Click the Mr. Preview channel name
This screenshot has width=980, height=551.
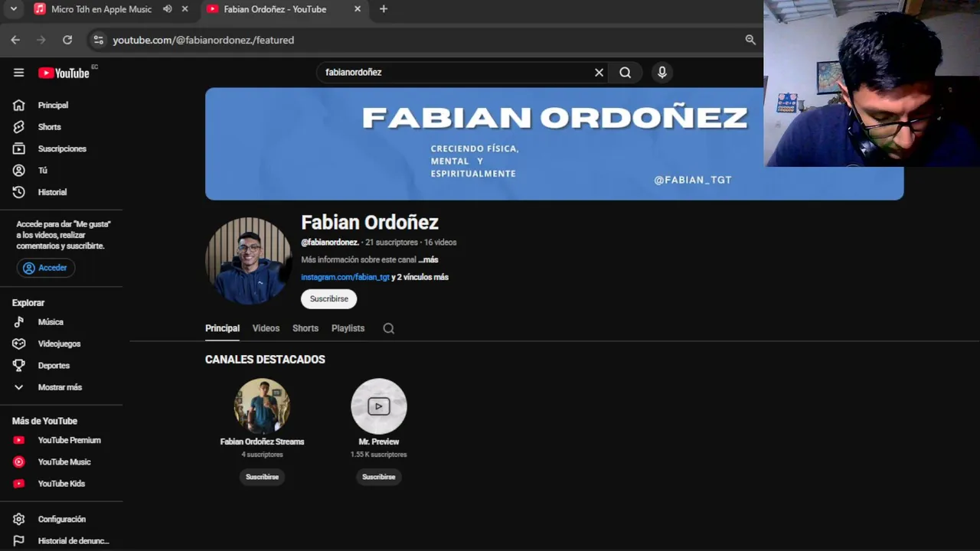coord(379,442)
